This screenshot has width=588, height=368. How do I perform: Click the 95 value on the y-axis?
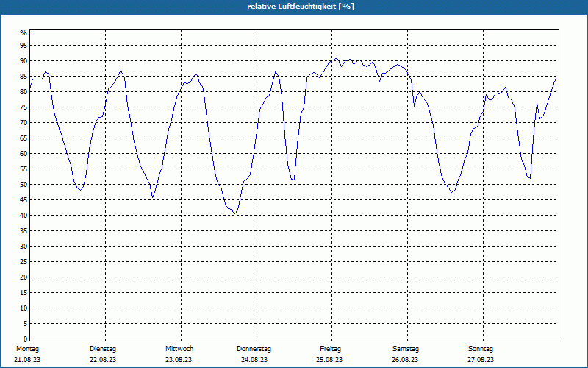24,46
